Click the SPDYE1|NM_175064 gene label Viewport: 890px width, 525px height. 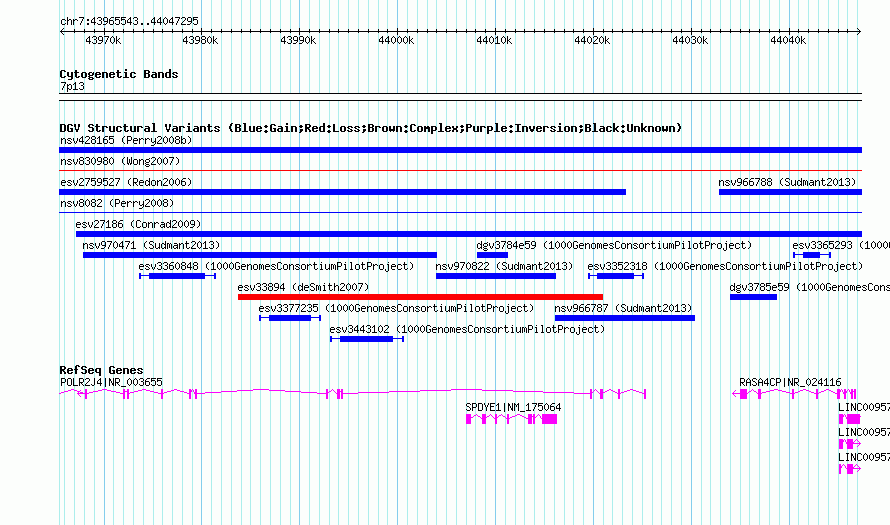pos(513,408)
